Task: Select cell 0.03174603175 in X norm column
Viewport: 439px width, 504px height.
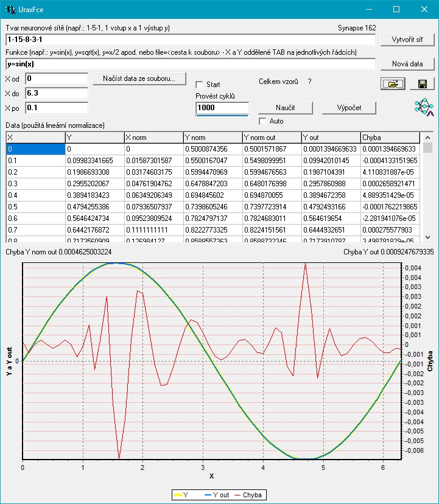Action: (x=154, y=172)
